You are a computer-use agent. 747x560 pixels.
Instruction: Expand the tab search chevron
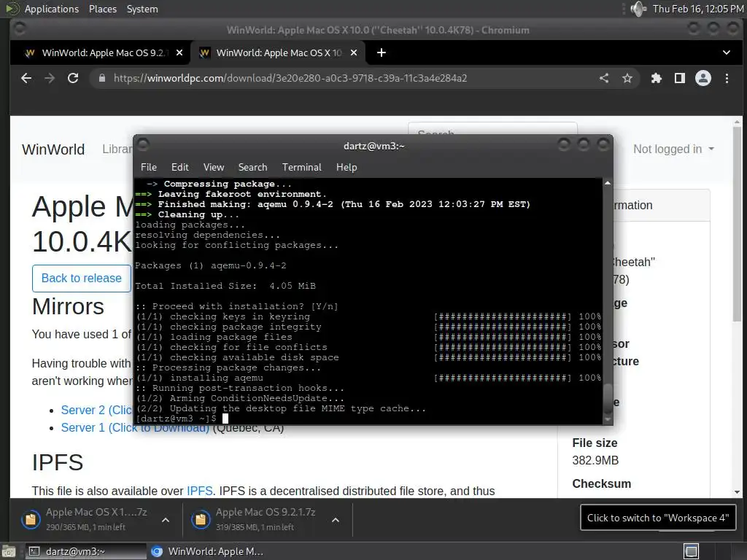pos(726,52)
